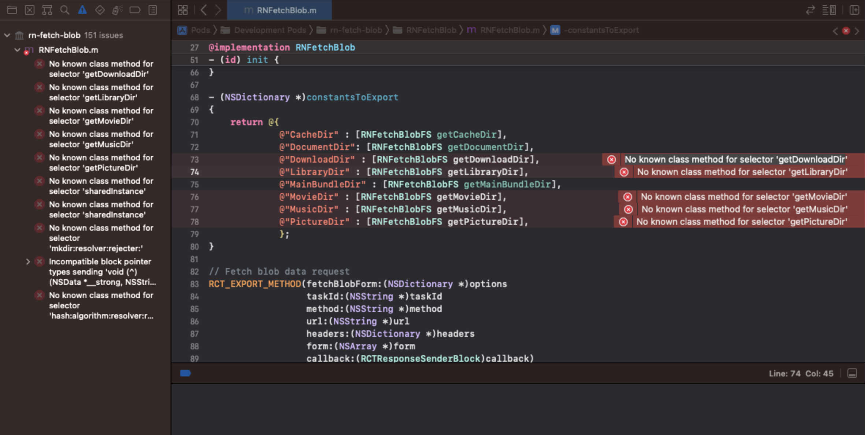
Task: Open -constantsToExport method breadcrumb
Action: coord(595,30)
